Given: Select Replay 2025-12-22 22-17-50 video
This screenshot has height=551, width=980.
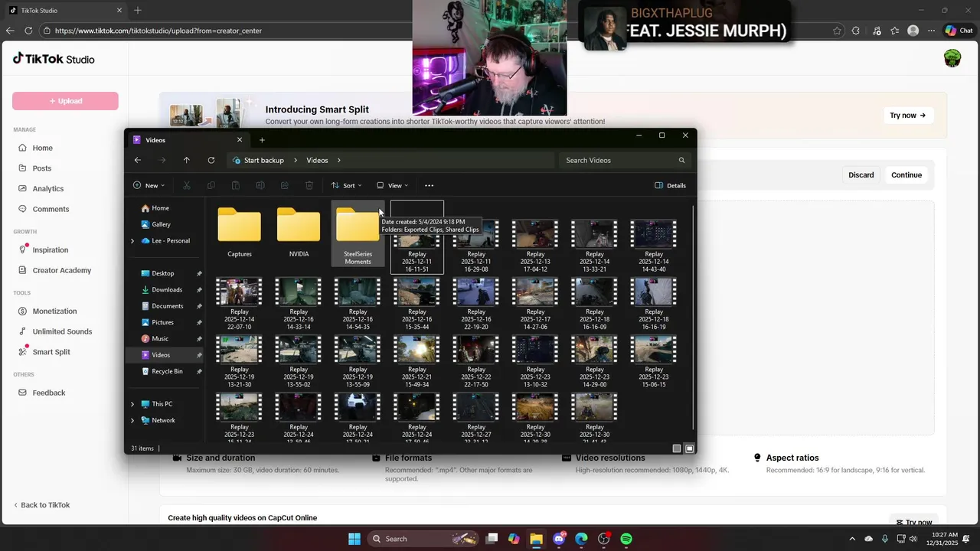Looking at the screenshot, I should [476, 361].
